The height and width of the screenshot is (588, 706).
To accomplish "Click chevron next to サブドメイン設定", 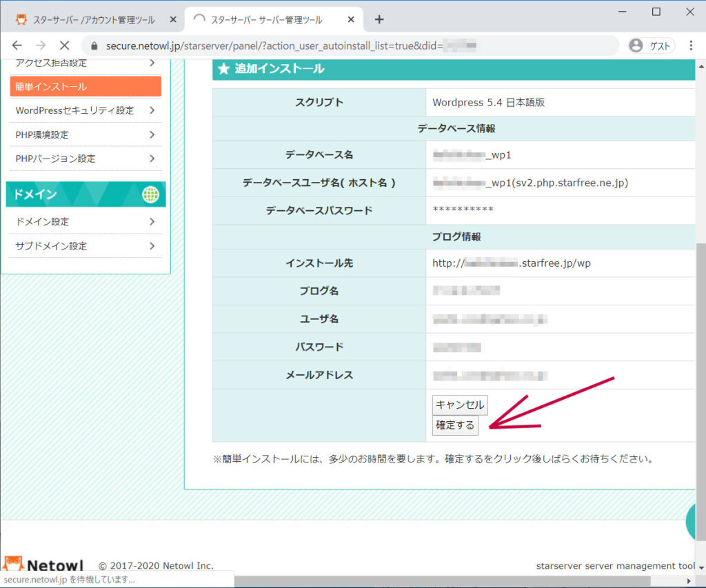I will tap(152, 246).
